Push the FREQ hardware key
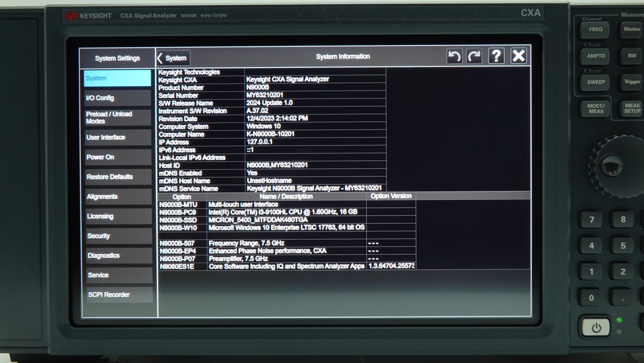This screenshot has width=644, height=363. coord(595,30)
